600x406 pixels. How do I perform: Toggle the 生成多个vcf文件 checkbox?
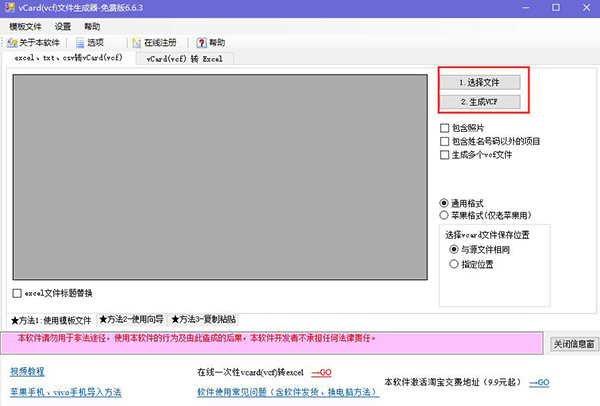445,155
